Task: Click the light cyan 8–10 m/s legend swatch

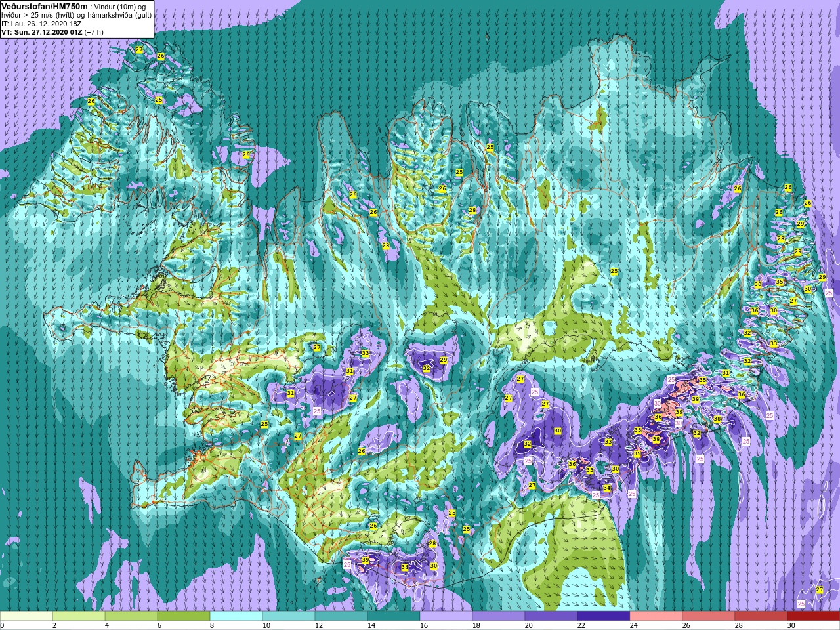Action: pyautogui.click(x=236, y=616)
